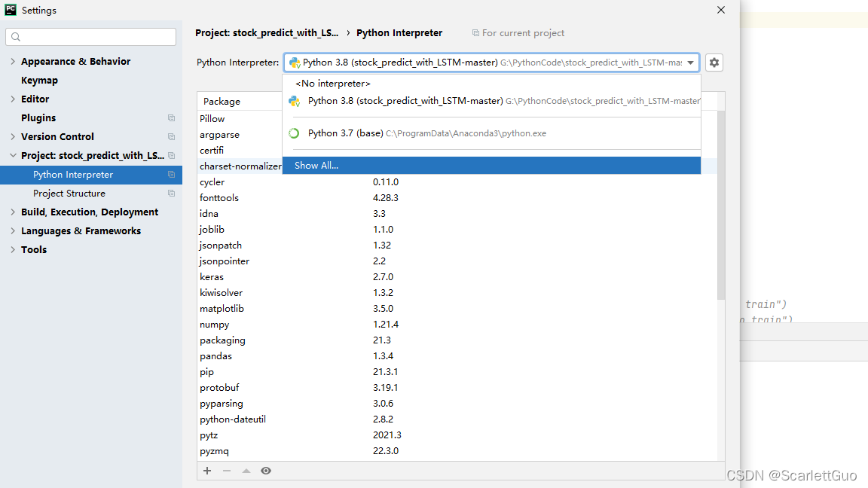This screenshot has width=868, height=488.
Task: Remove package with minus icon
Action: tap(226, 471)
